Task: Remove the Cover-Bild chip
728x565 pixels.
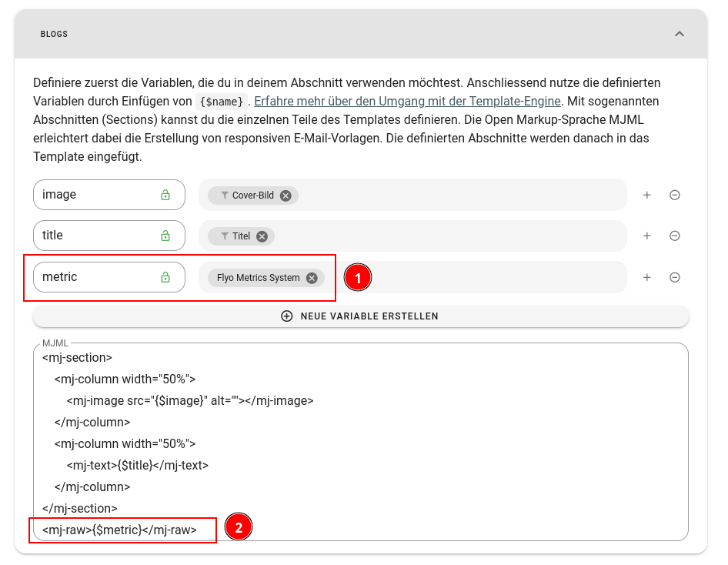Action: point(286,196)
